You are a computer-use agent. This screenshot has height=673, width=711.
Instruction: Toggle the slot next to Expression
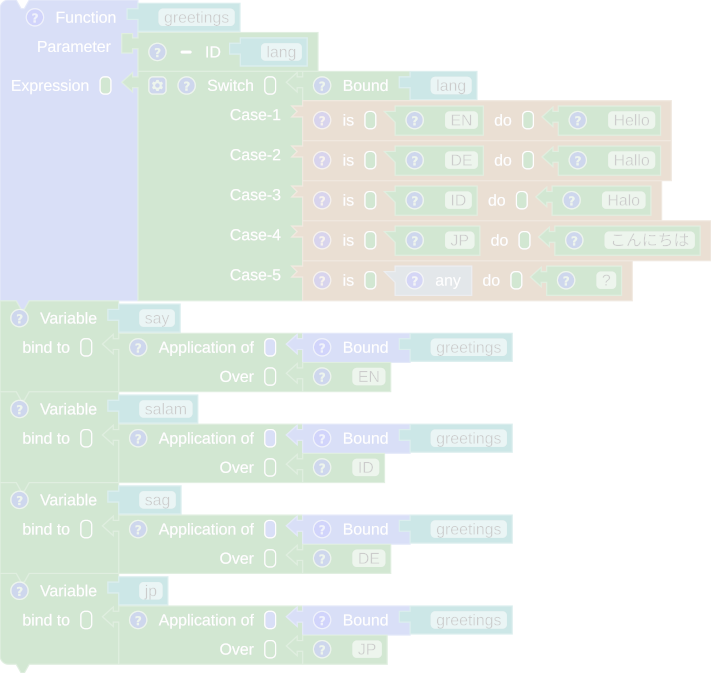click(x=105, y=86)
